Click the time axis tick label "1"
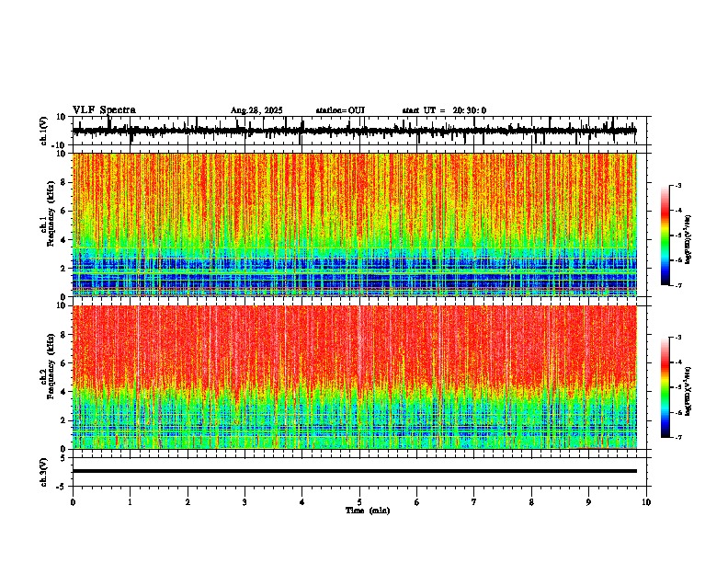This screenshot has height=563, width=728. (x=130, y=502)
